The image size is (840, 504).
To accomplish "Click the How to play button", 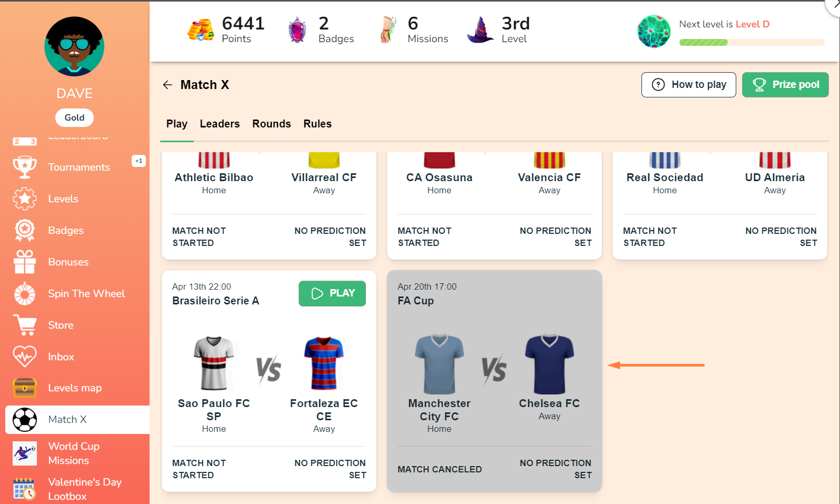I will 688,85.
